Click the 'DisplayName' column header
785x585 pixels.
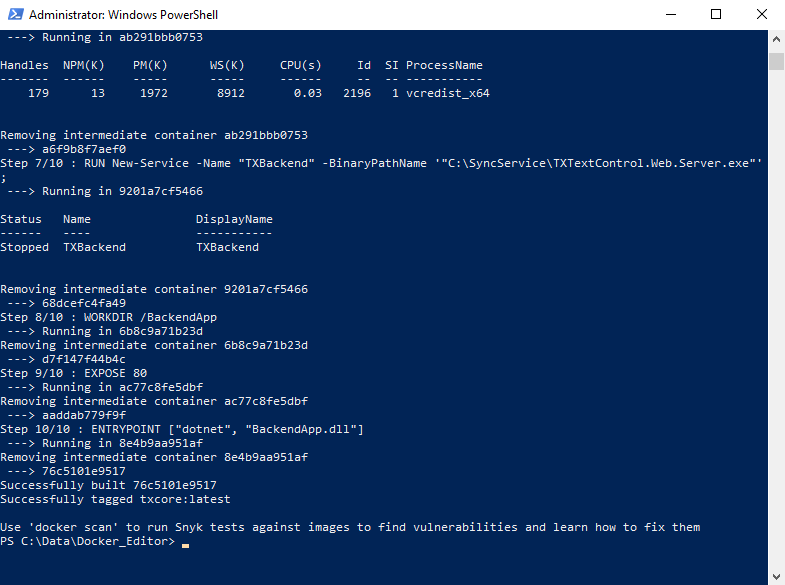tap(234, 219)
